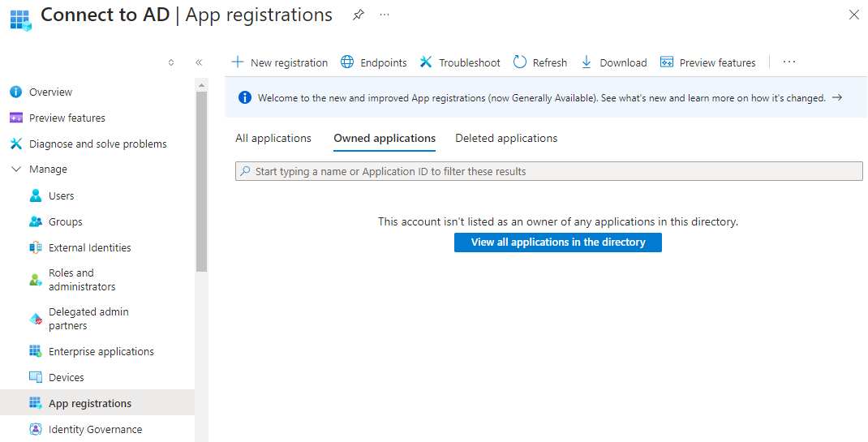Toggle the sidebar expand/collapse up-down arrows

coord(171,62)
